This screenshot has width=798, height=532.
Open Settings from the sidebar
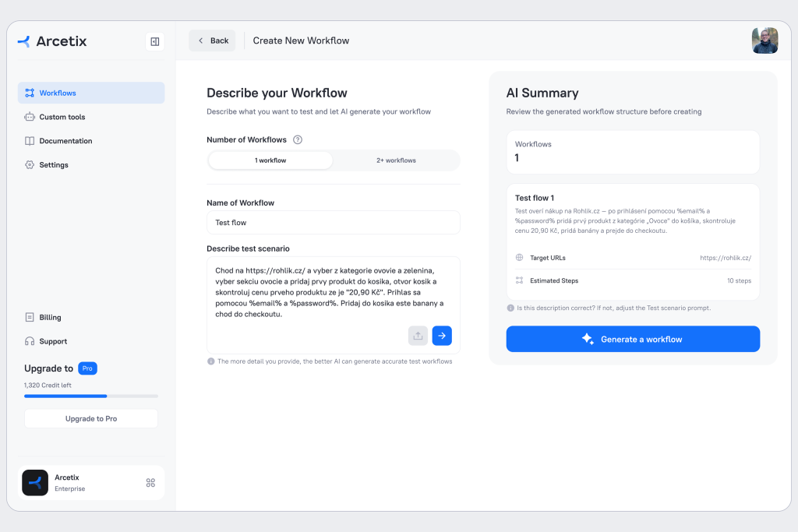tap(54, 165)
